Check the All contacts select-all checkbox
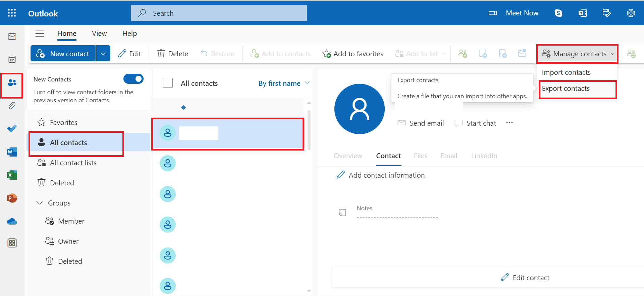Screen dimensions: 644x296 coord(168,83)
